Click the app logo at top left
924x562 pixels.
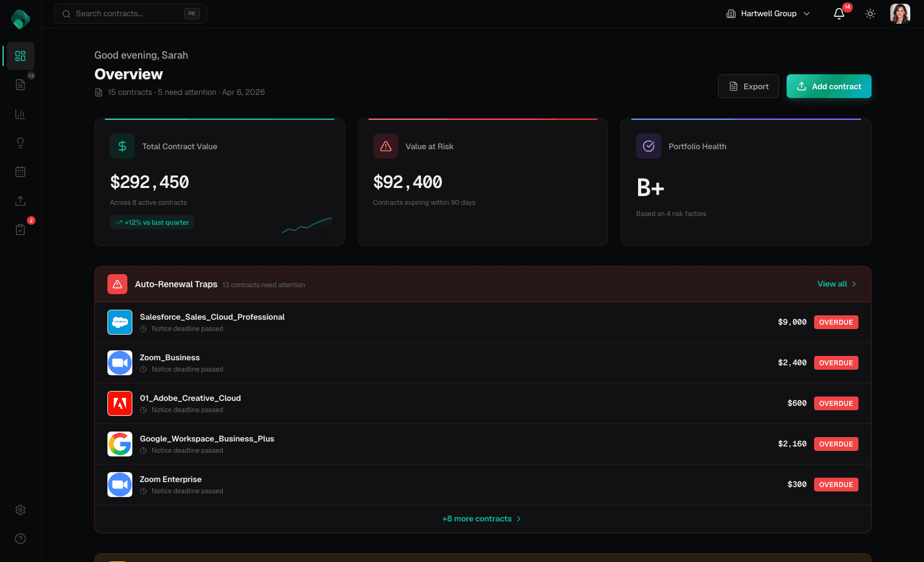(19, 19)
